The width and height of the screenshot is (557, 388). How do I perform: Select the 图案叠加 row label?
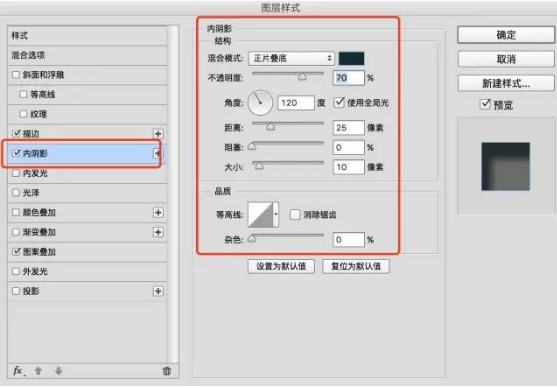coord(39,252)
